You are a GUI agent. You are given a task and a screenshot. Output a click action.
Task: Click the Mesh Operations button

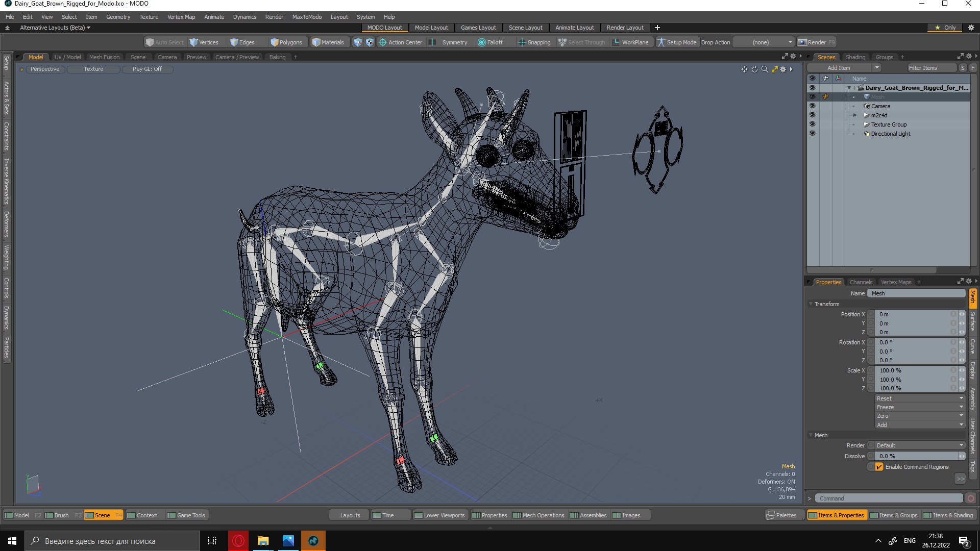pos(538,515)
